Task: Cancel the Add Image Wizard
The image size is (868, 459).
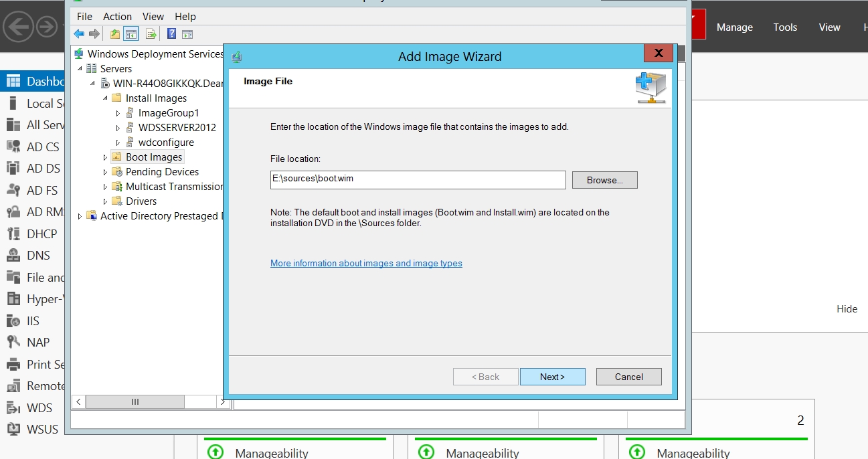Action: point(629,377)
